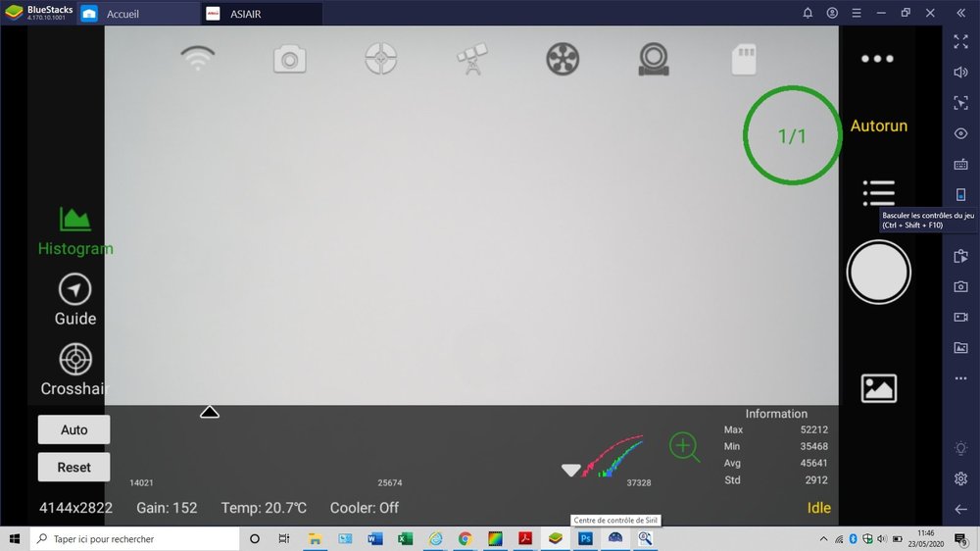Select the Autorun mode label
Image resolution: width=980 pixels, height=551 pixels.
(x=879, y=125)
